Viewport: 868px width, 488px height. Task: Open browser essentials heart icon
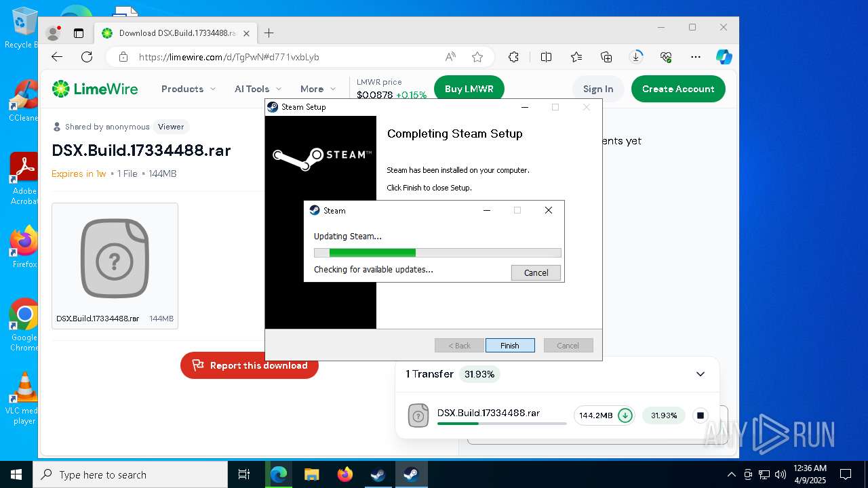[666, 57]
